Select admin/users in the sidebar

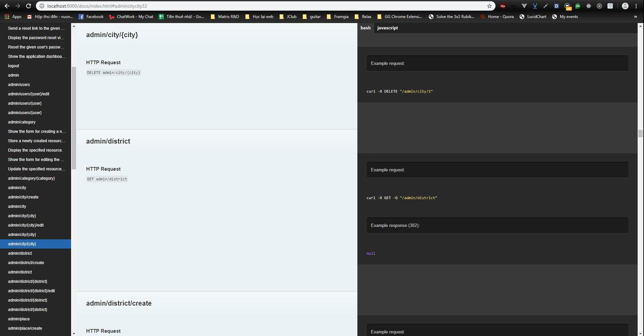point(36,85)
